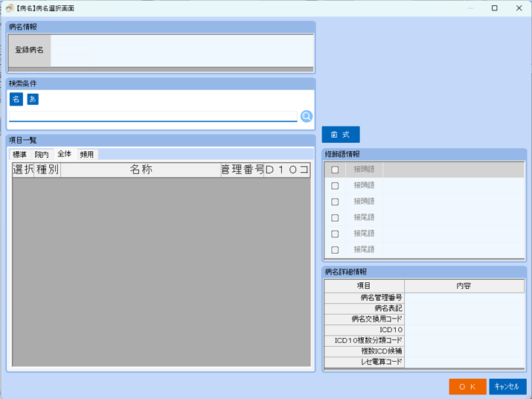Click the magnifier search icon

(307, 116)
